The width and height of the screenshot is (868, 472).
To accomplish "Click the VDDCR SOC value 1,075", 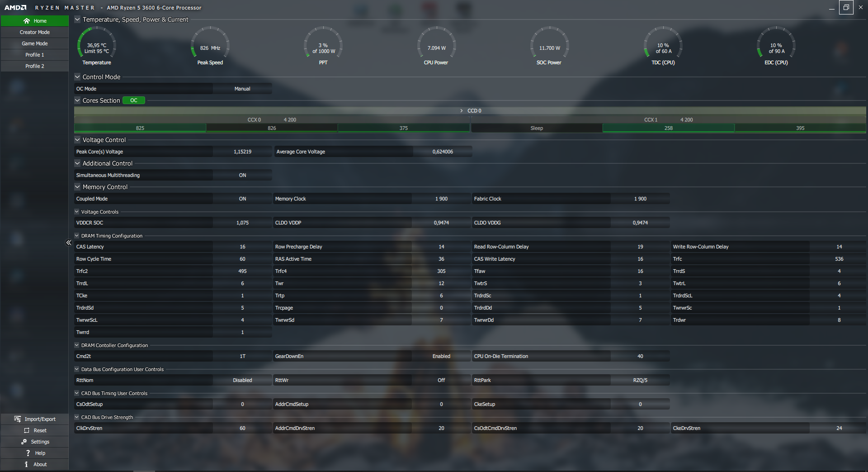I will (242, 223).
